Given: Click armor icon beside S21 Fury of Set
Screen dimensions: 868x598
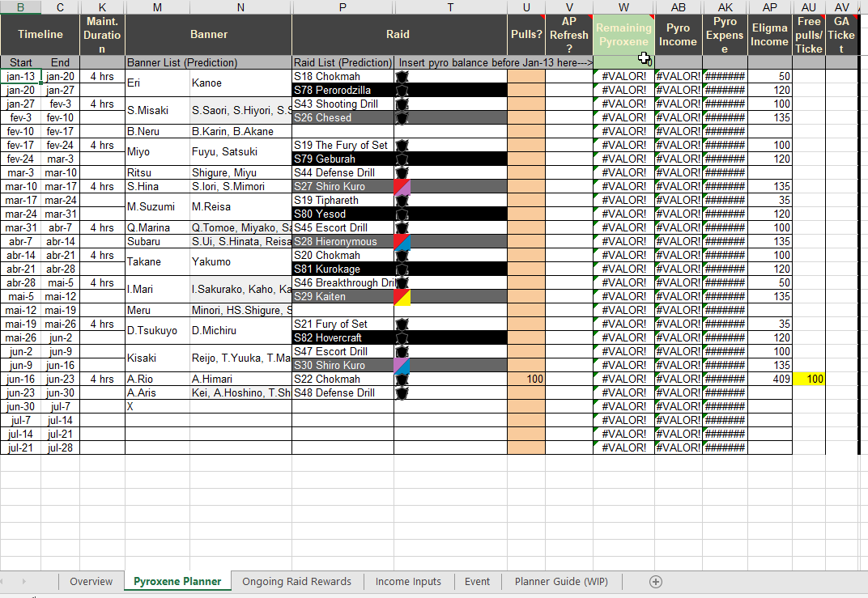Looking at the screenshot, I should pos(402,324).
